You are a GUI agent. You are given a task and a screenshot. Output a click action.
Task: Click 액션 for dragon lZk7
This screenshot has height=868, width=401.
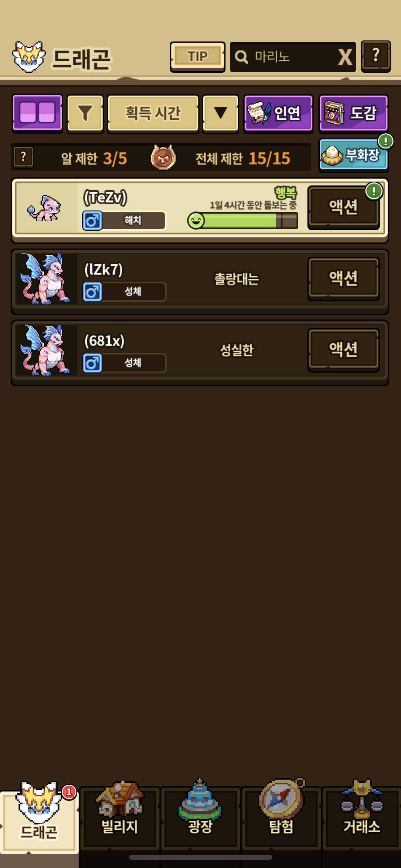343,279
